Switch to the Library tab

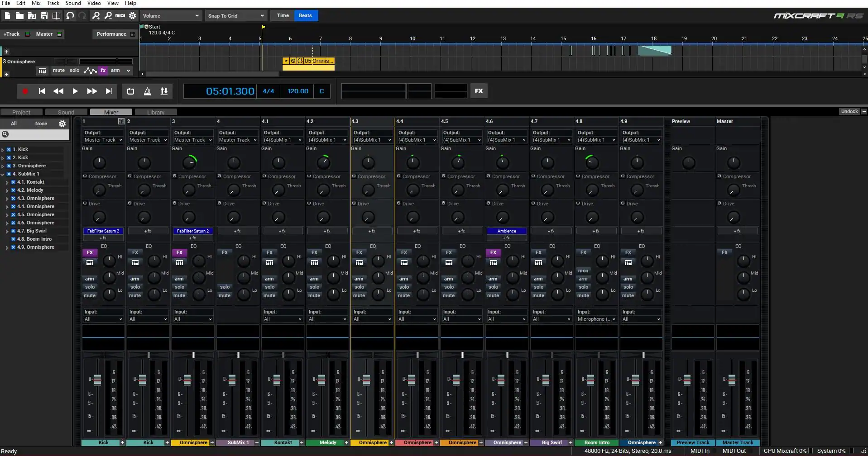(155, 112)
